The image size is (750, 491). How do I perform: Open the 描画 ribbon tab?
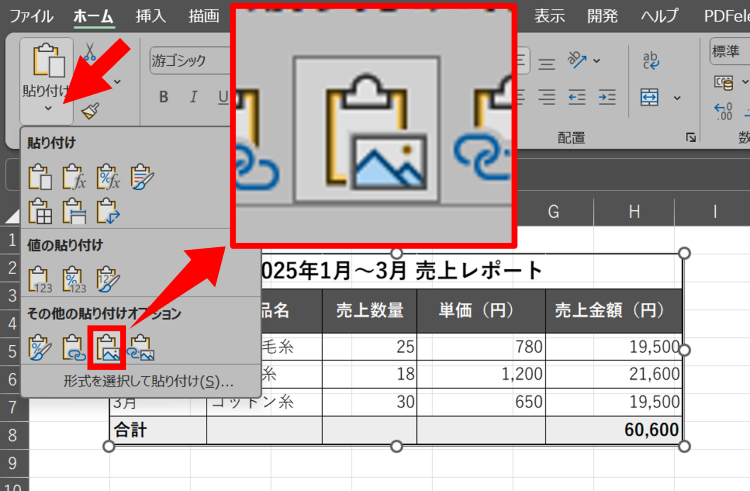pos(204,16)
